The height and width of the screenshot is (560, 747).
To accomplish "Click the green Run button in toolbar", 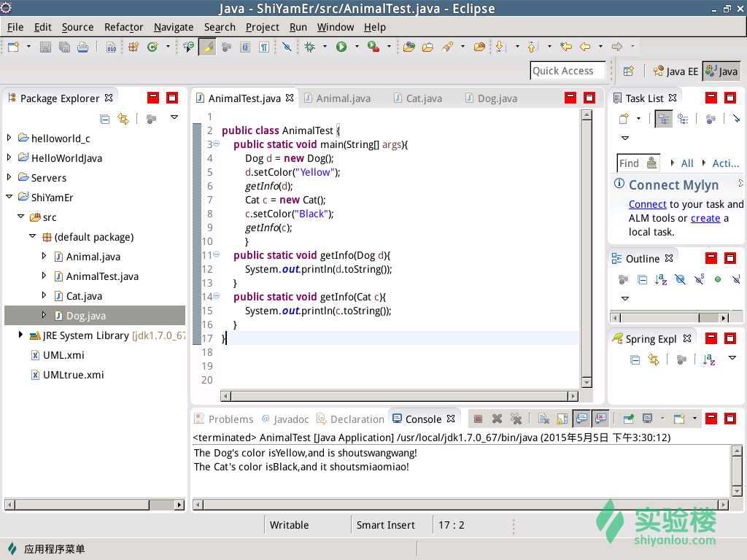I will 341,47.
